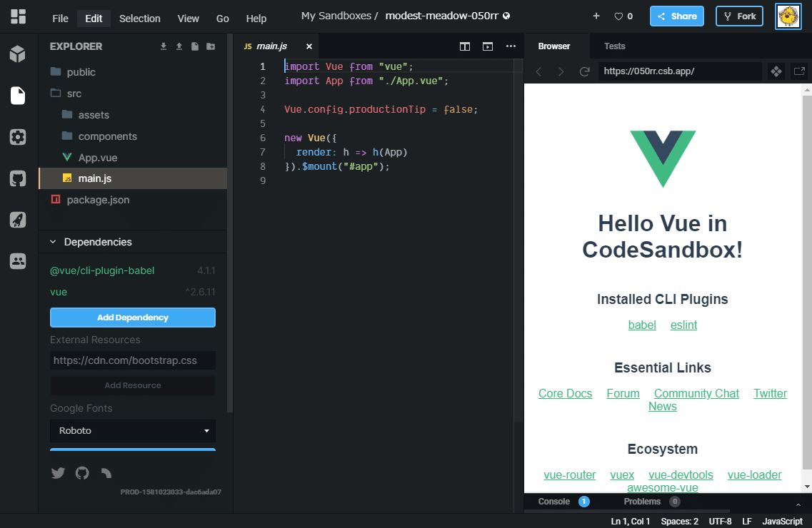Export the sandbox with the download icon
The image size is (812, 528).
pyautogui.click(x=163, y=46)
